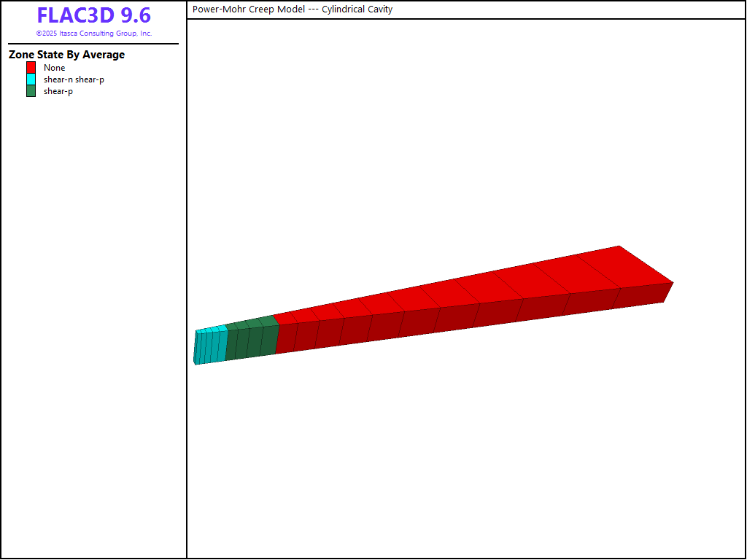Click blank plot space above the model
The height and width of the screenshot is (560, 747).
[467, 146]
